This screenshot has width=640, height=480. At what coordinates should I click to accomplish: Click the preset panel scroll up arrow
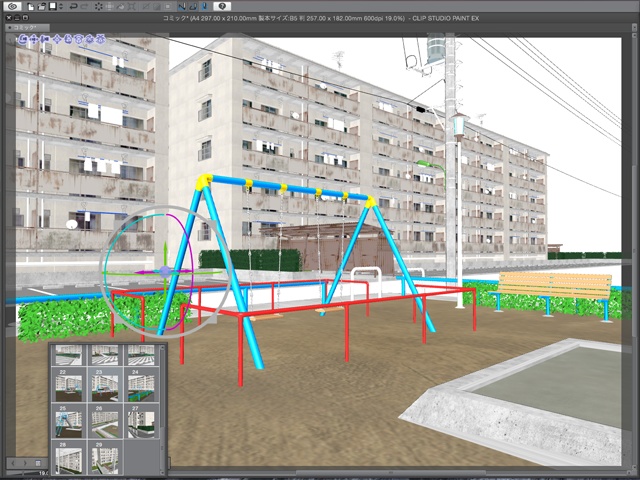162,347
